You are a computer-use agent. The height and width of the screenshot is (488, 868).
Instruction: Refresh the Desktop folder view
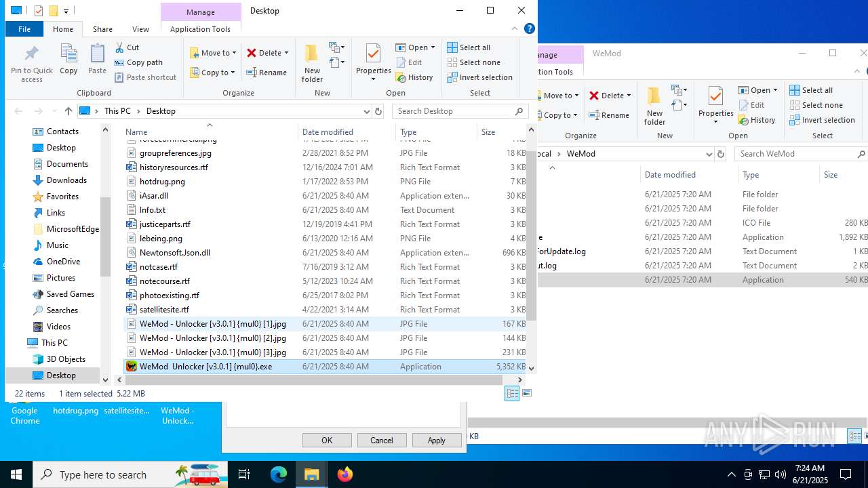click(378, 111)
